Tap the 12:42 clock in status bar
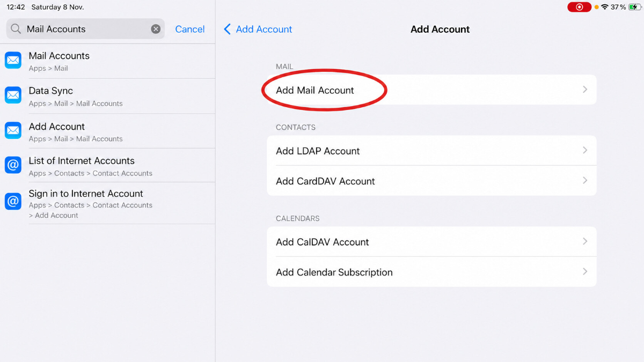 (x=16, y=7)
